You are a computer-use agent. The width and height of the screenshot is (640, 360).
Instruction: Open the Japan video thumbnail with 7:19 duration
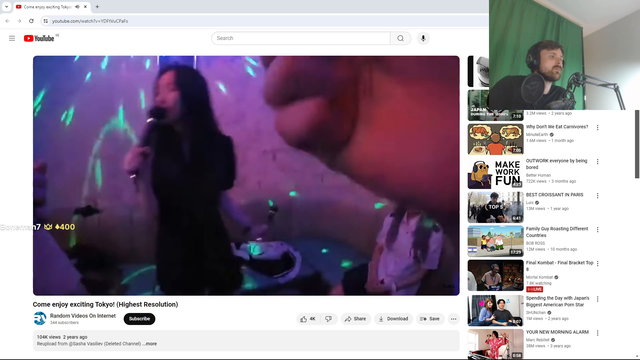click(495, 105)
